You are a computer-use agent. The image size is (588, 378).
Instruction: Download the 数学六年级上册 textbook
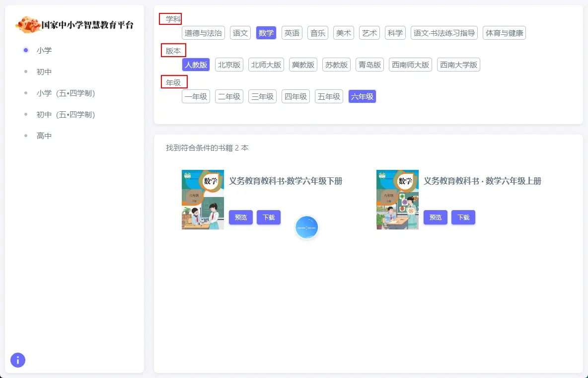(x=463, y=218)
